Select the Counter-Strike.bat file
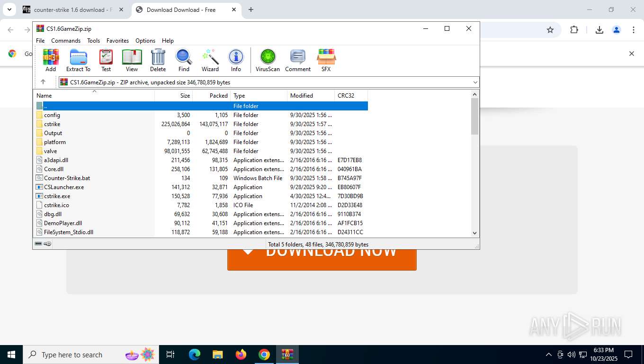This screenshot has height=364, width=644. pyautogui.click(x=201, y=178)
